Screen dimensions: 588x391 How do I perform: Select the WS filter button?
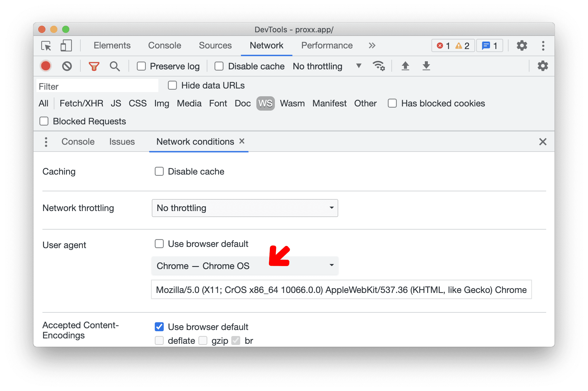tap(265, 103)
